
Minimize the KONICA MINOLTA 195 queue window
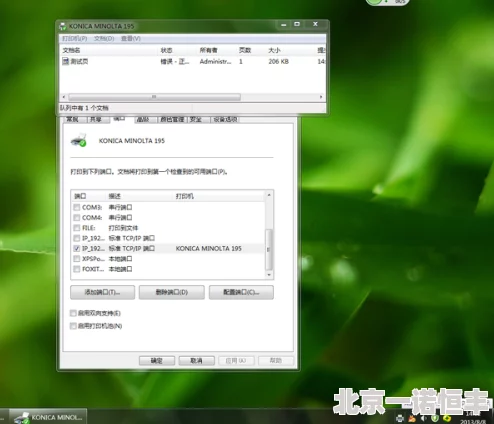(x=284, y=25)
